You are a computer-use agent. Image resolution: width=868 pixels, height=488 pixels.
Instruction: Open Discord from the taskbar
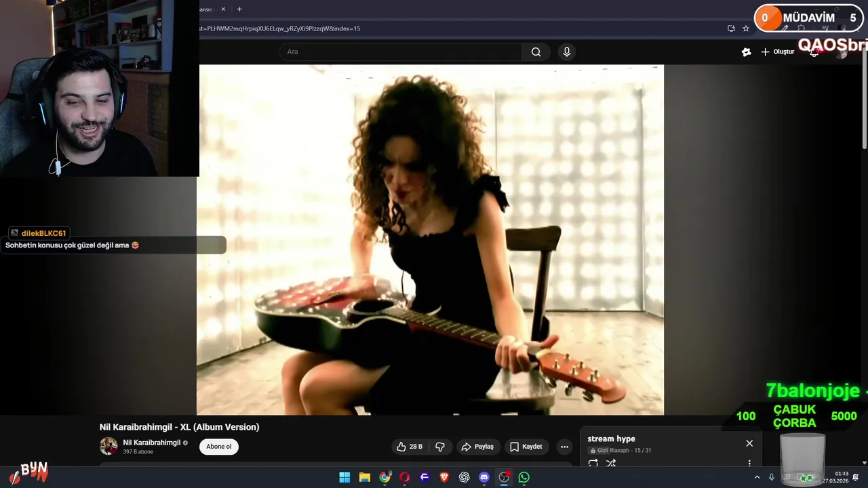point(484,477)
